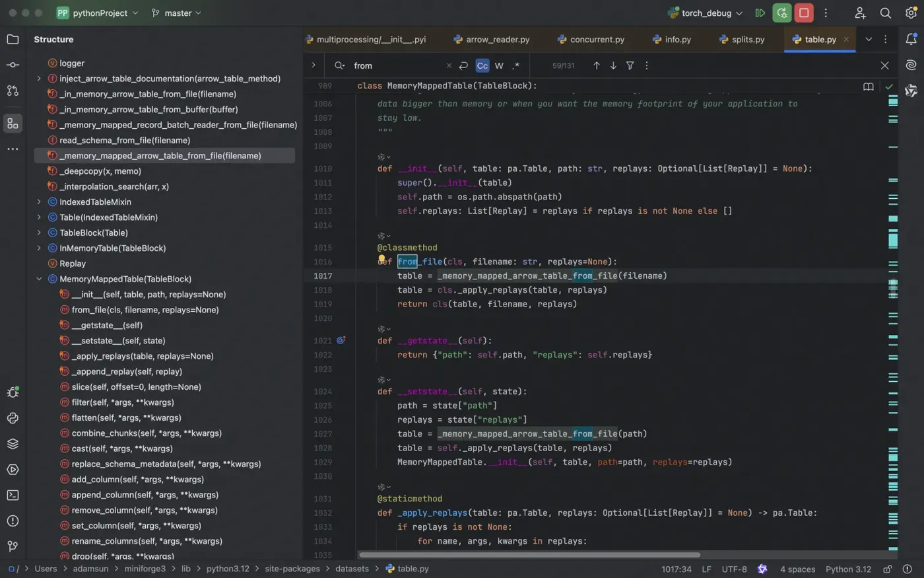The image size is (924, 578).
Task: Stop the running process with red square
Action: (x=804, y=13)
